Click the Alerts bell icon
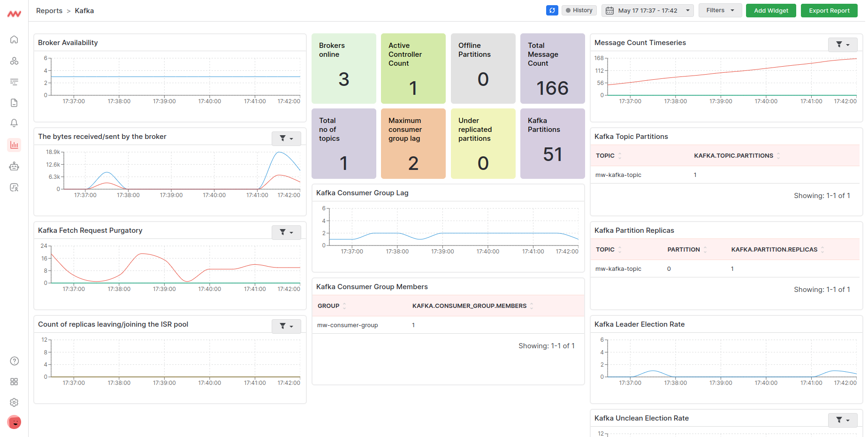Viewport: 868px width, 437px height. (14, 123)
